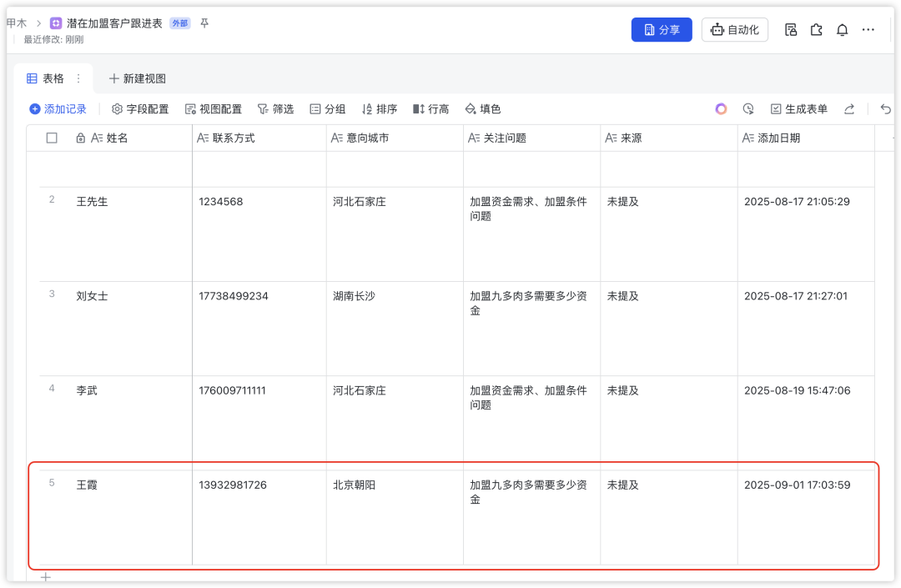The height and width of the screenshot is (588, 901).
Task: Open the notifications bell
Action: coord(842,30)
